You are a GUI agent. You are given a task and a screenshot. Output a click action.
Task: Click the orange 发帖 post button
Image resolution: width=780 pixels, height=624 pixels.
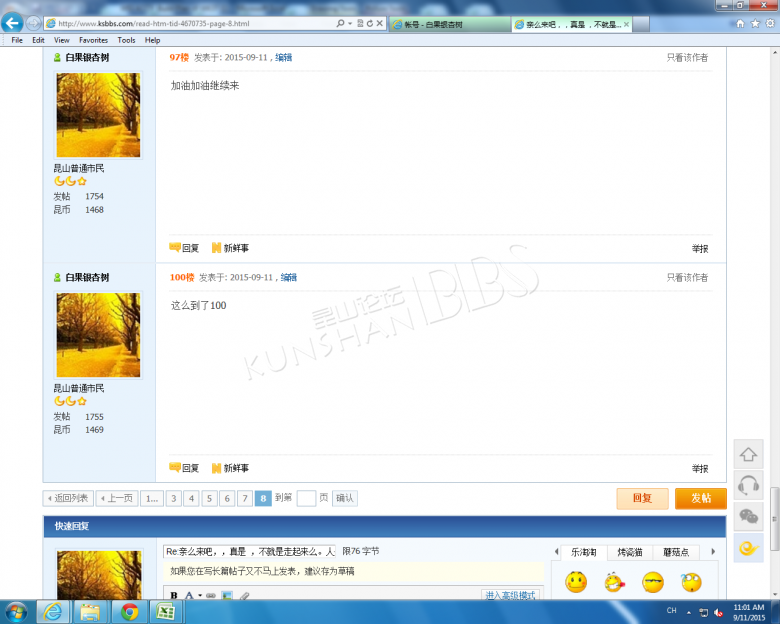coord(700,498)
